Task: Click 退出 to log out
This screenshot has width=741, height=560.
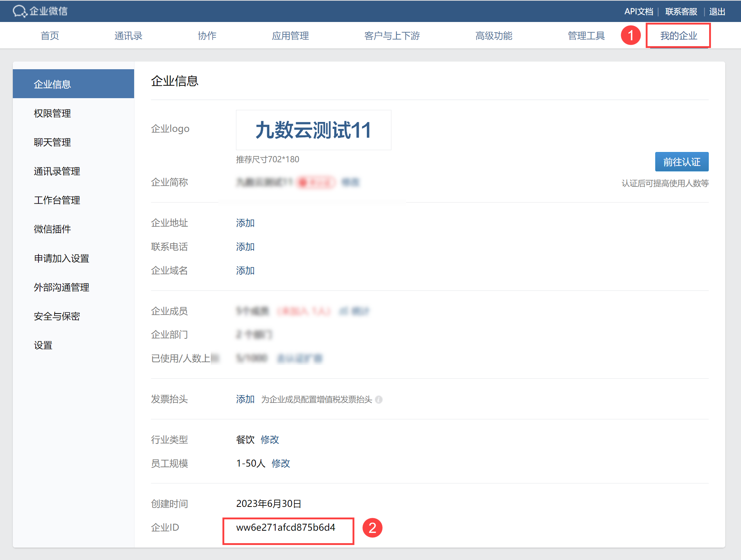Action: click(x=717, y=11)
